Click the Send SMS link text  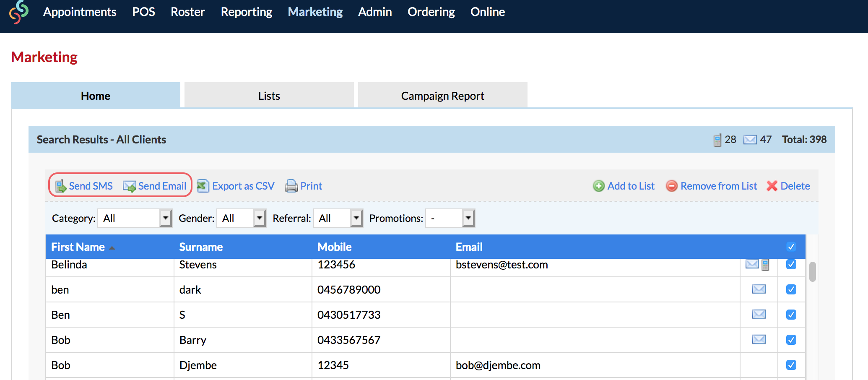pyautogui.click(x=91, y=186)
